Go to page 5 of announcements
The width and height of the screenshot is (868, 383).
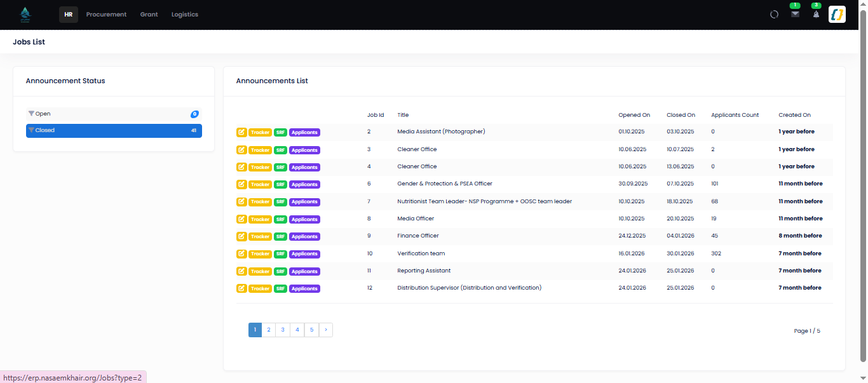(x=311, y=330)
